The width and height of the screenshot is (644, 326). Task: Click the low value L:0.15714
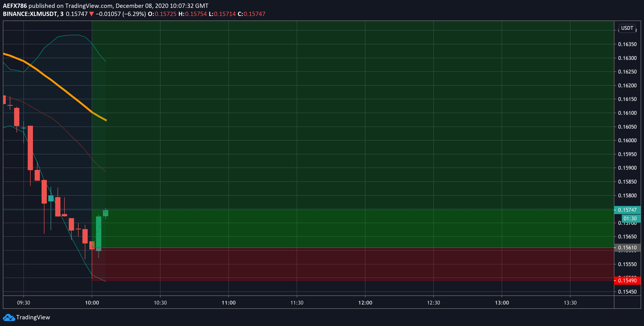[222, 14]
